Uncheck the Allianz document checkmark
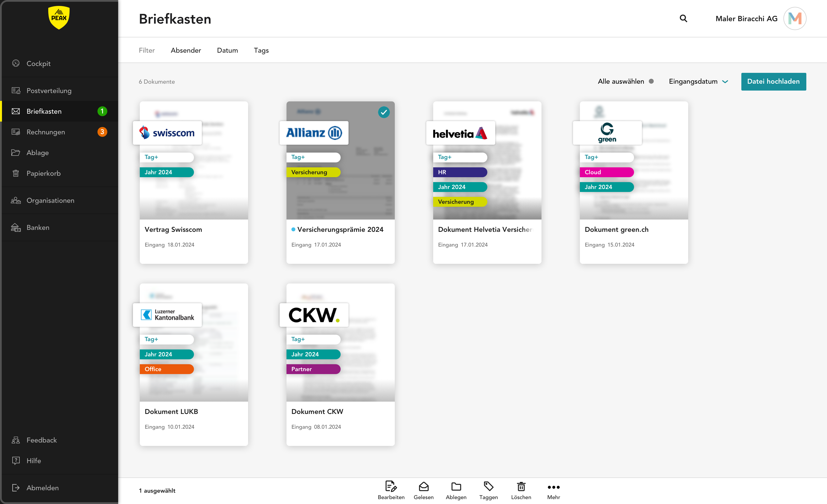Screen dimensions: 827x504 pos(384,112)
